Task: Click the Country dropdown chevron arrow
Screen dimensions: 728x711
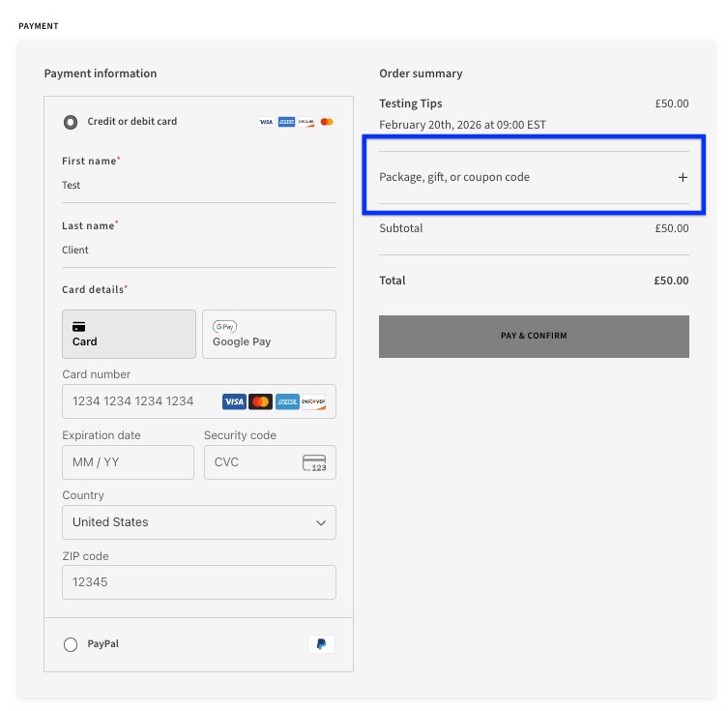Action: [x=321, y=522]
